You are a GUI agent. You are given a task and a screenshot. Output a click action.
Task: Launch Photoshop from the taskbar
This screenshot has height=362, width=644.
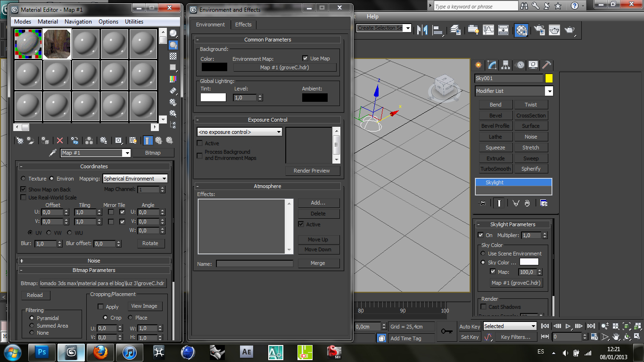click(x=41, y=352)
